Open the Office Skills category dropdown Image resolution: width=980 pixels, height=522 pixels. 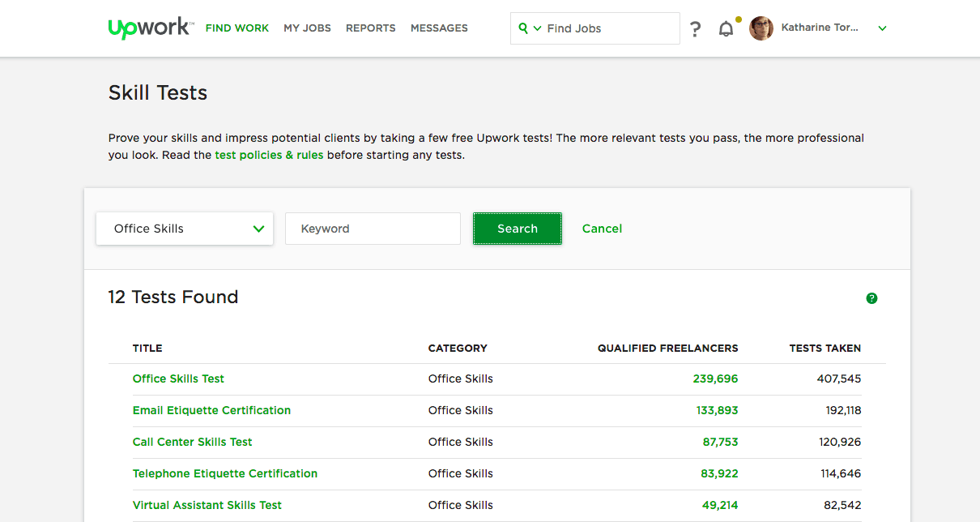point(185,229)
